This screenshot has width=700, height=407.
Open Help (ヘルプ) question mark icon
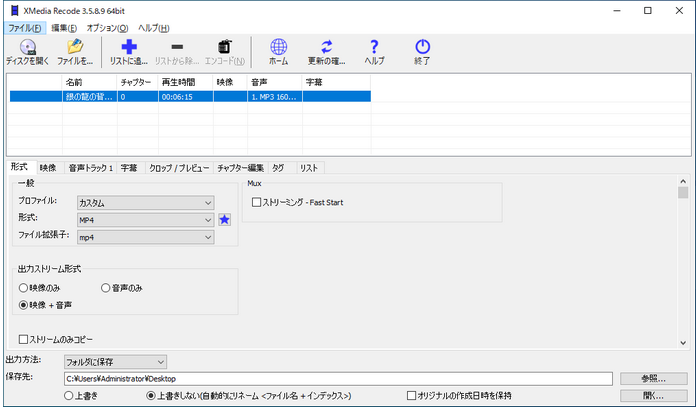[x=374, y=47]
